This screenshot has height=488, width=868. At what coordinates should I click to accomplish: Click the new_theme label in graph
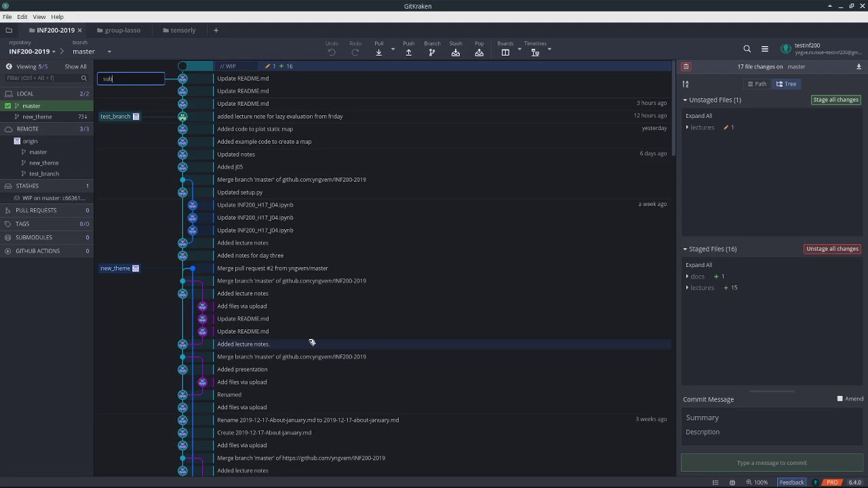coord(120,268)
